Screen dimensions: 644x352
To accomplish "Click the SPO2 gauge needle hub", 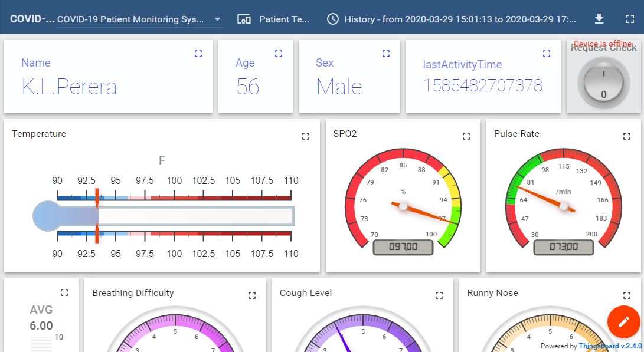I will tap(403, 206).
